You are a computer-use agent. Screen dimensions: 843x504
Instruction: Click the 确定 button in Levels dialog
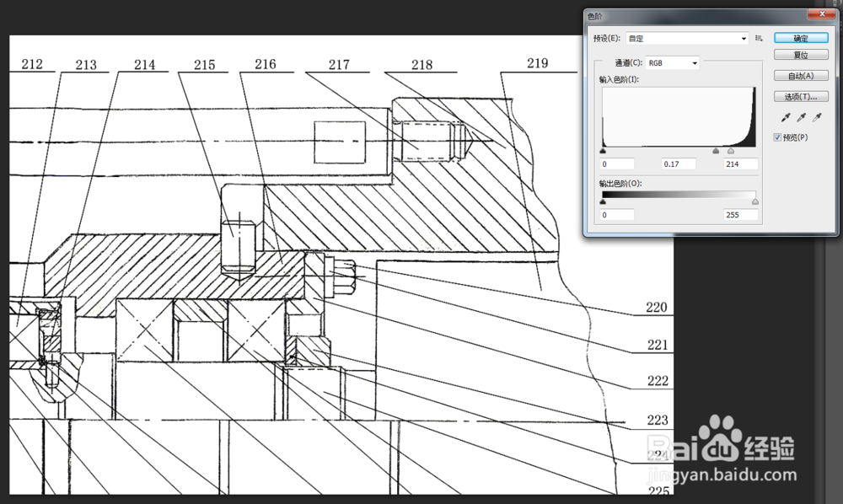801,38
